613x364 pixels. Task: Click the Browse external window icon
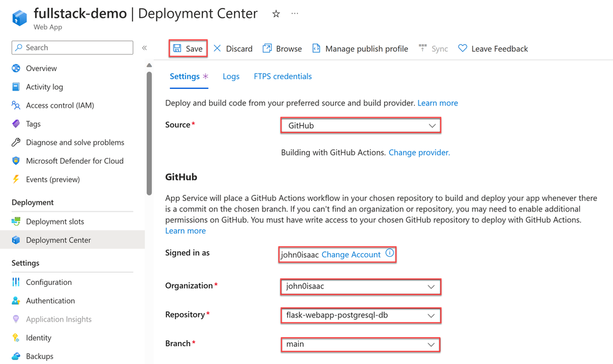point(267,48)
